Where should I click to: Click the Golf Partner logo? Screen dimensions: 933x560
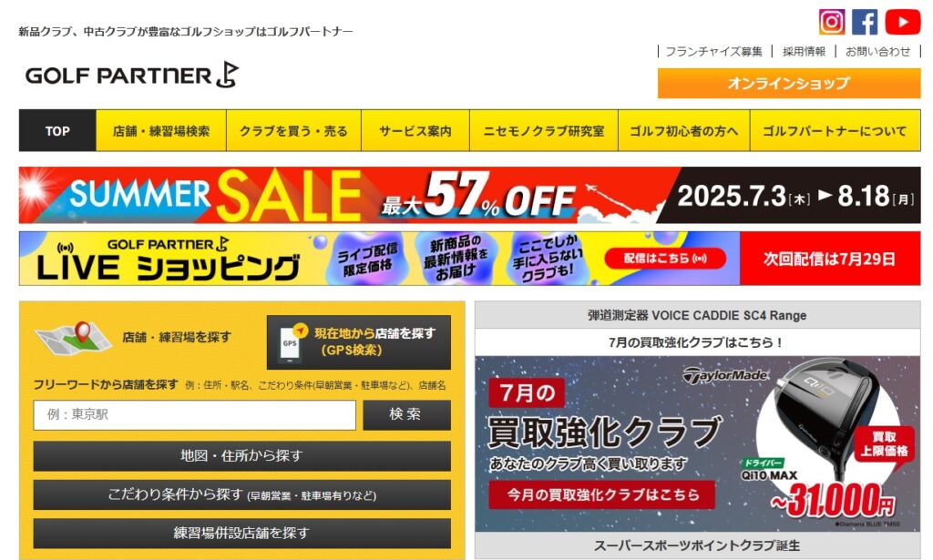click(131, 76)
